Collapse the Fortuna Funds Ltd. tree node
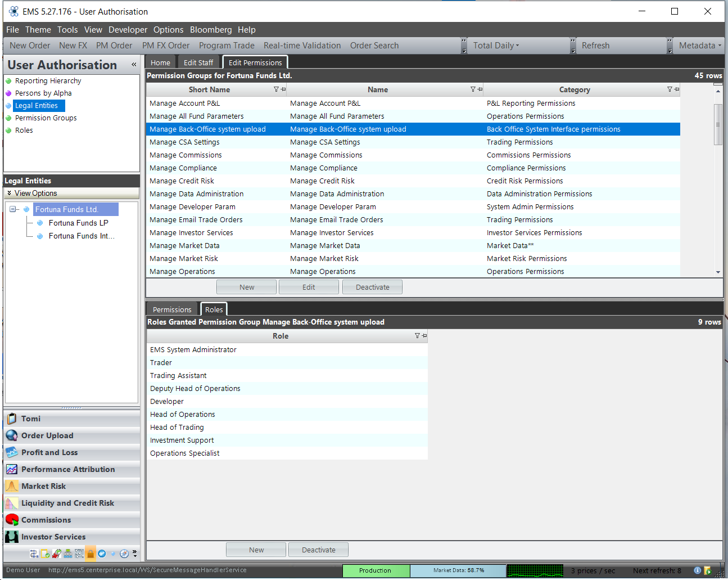Image resolution: width=728 pixels, height=580 pixels. tap(13, 209)
